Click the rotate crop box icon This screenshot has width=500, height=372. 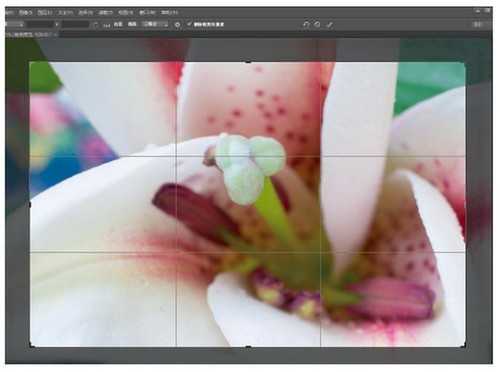click(x=95, y=25)
